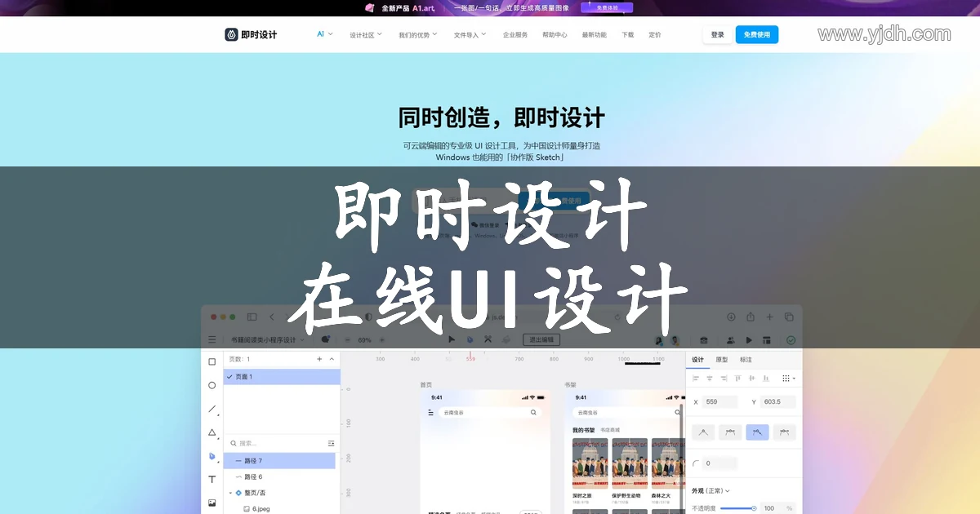Click 免费体验 in the top banner

(607, 7)
